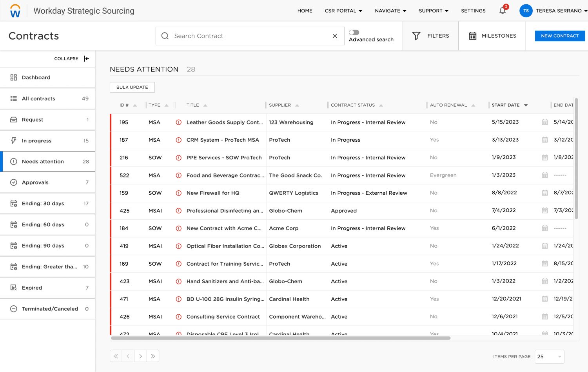Open the Filters funnel icon
This screenshot has height=372, width=588.
(x=416, y=36)
